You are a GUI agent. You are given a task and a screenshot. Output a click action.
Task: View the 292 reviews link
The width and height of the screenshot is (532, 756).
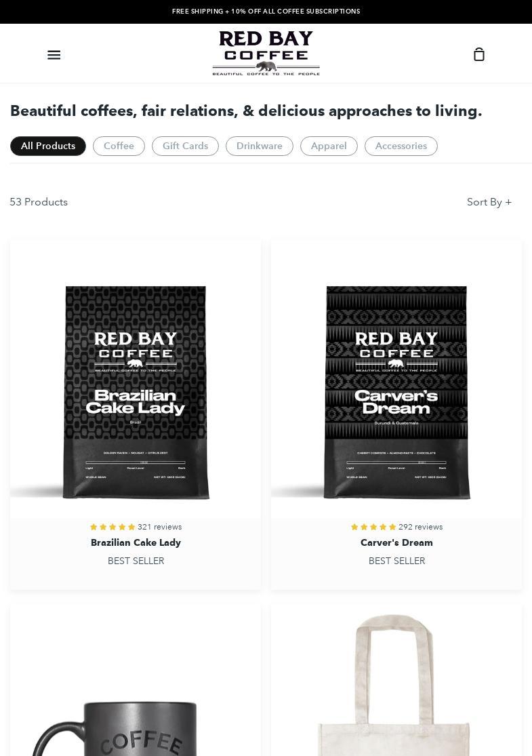pyautogui.click(x=420, y=527)
